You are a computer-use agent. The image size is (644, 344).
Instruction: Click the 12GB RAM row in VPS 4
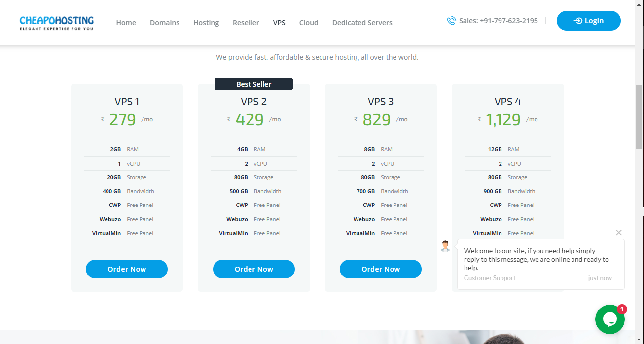click(x=508, y=149)
